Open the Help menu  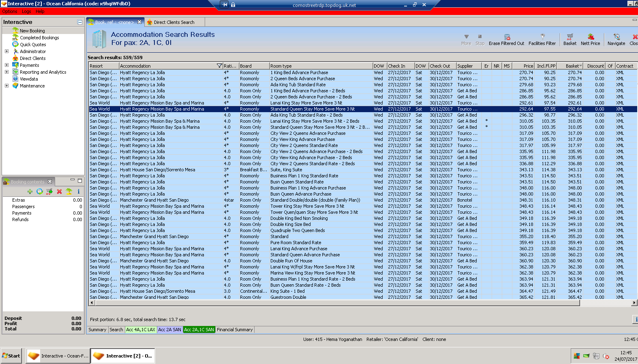tap(40, 11)
